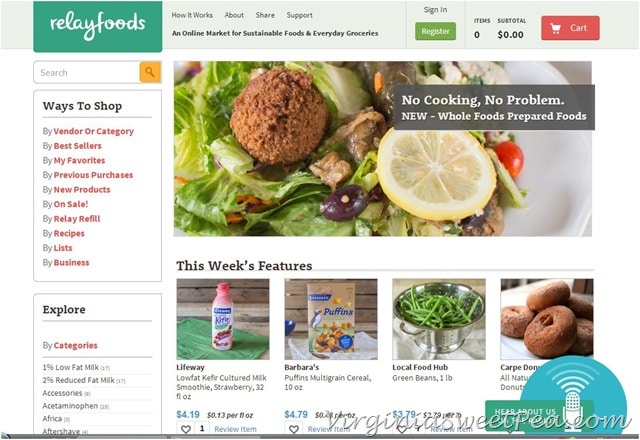
Task: Select the About menu item
Action: coord(234,15)
